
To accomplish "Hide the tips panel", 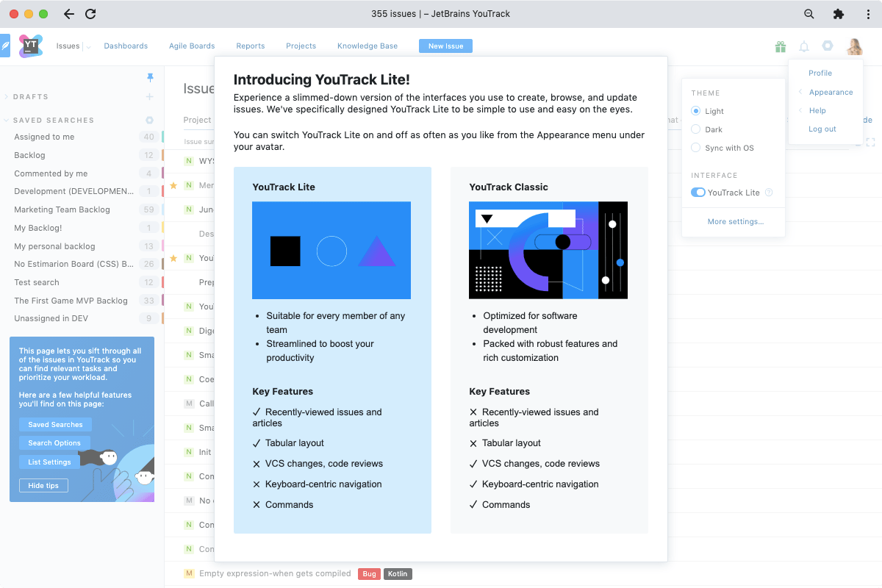I will pyautogui.click(x=43, y=485).
